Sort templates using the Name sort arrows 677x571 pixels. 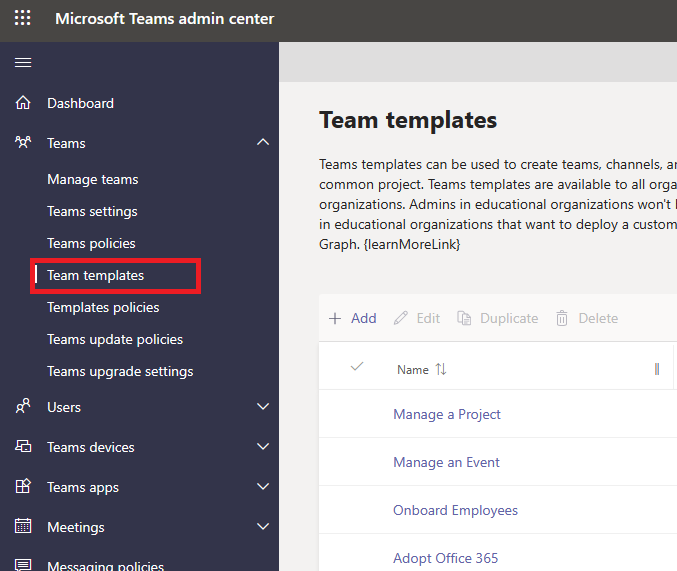point(441,369)
